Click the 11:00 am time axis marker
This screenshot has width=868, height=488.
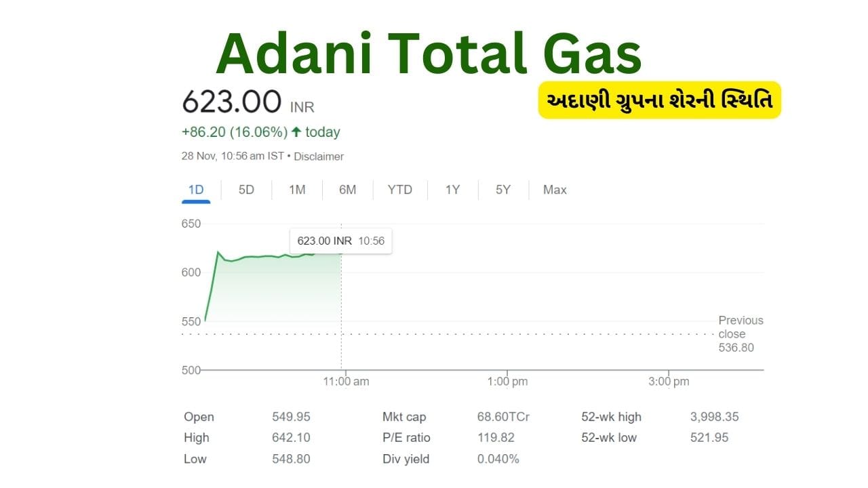[x=346, y=382]
